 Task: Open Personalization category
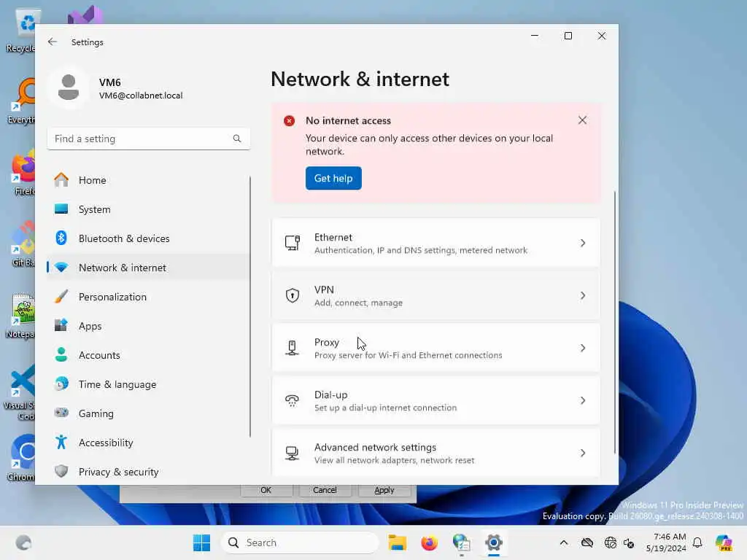point(148,297)
